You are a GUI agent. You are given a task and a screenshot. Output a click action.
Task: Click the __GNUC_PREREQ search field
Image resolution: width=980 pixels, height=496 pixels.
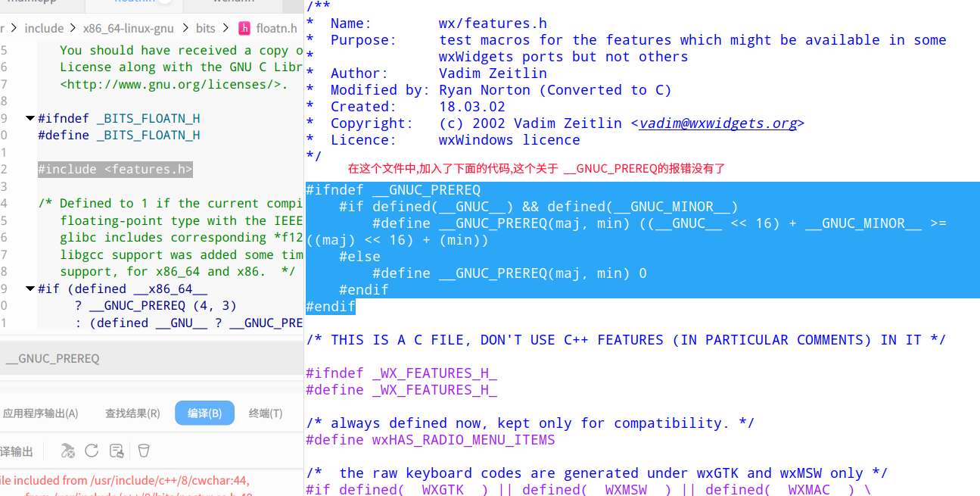click(151, 358)
